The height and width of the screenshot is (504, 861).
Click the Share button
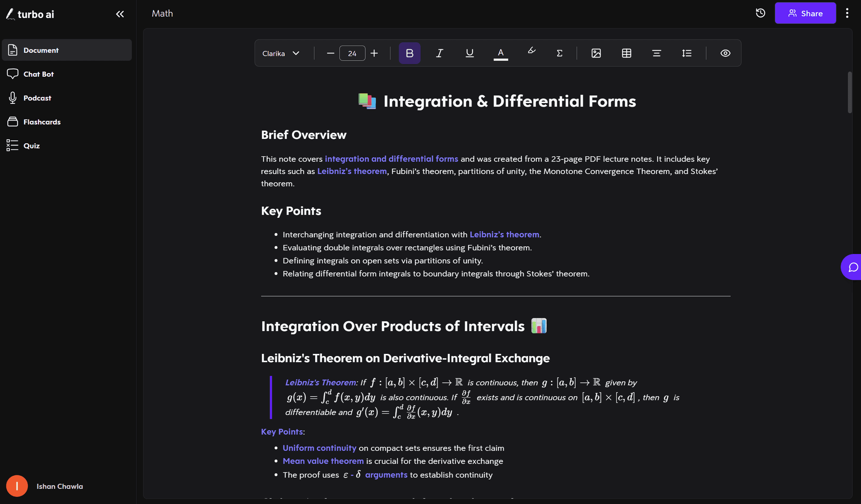click(805, 13)
